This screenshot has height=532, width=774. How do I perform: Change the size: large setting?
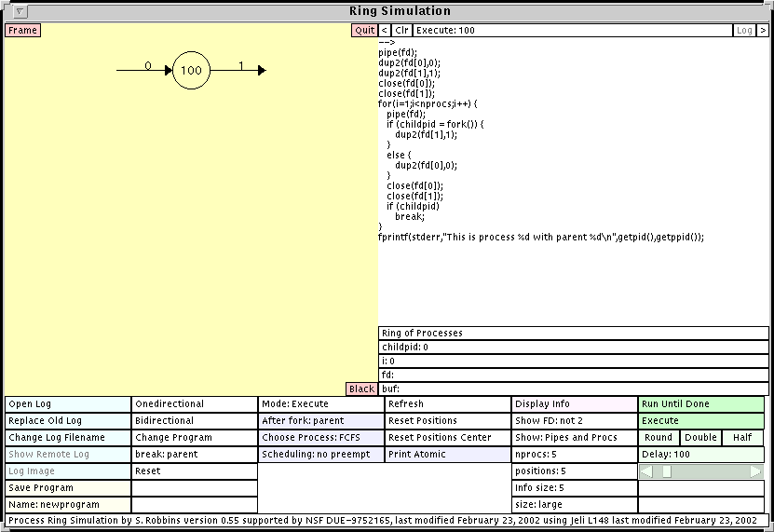575,505
